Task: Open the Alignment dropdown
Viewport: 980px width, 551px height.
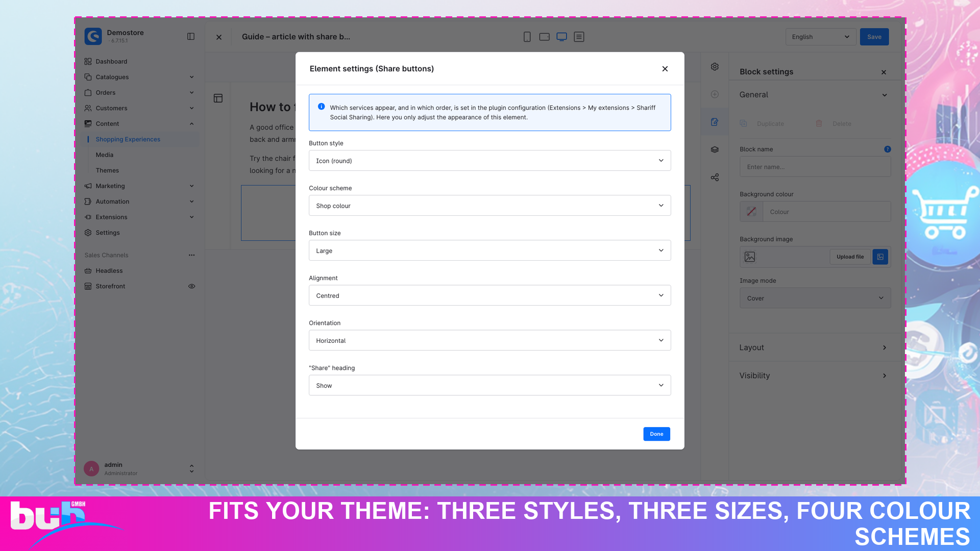Action: [x=489, y=295]
